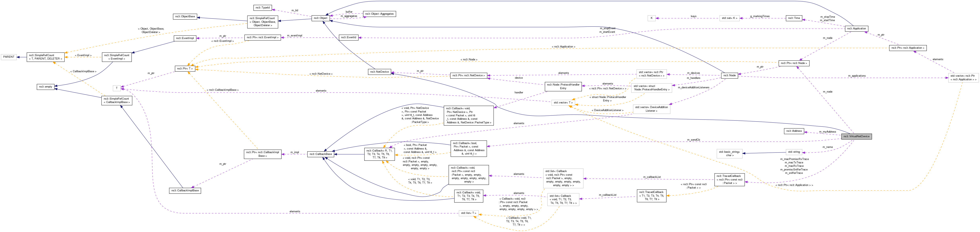Open std::list< Callback< void, T1...T8 > > node
980x232 pixels.
tap(563, 199)
